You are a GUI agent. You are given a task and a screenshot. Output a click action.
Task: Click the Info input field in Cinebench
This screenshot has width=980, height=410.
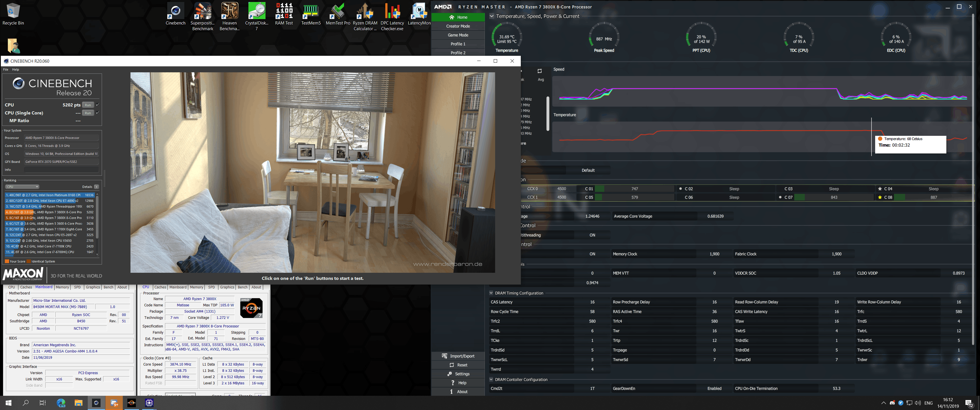pos(61,170)
